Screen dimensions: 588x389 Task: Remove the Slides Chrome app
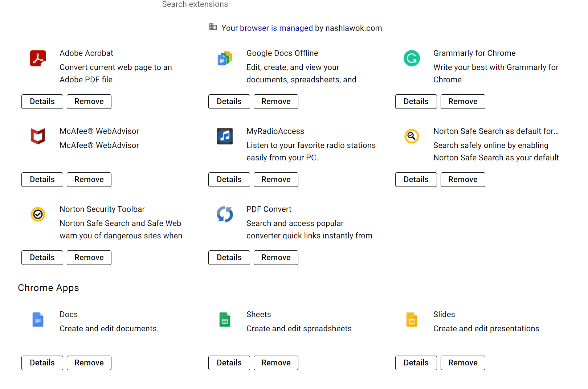pos(463,363)
